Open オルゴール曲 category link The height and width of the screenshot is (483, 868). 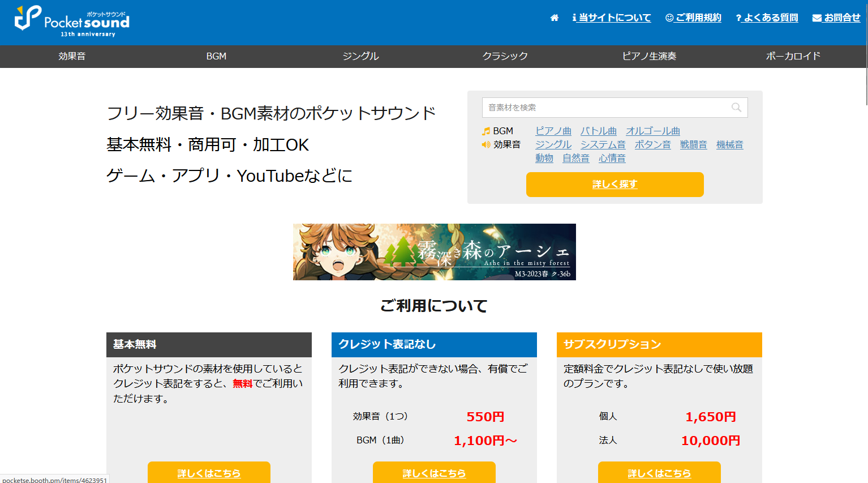[x=653, y=131]
